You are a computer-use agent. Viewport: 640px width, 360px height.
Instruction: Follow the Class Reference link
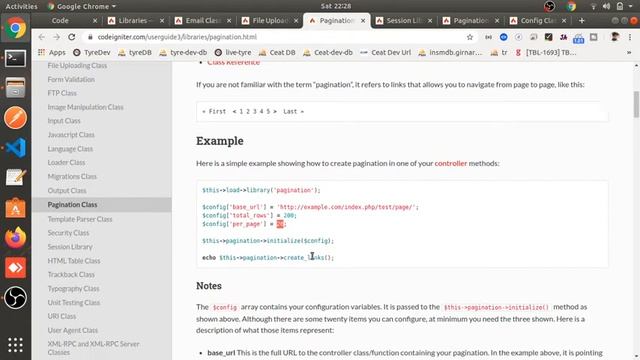[233, 62]
